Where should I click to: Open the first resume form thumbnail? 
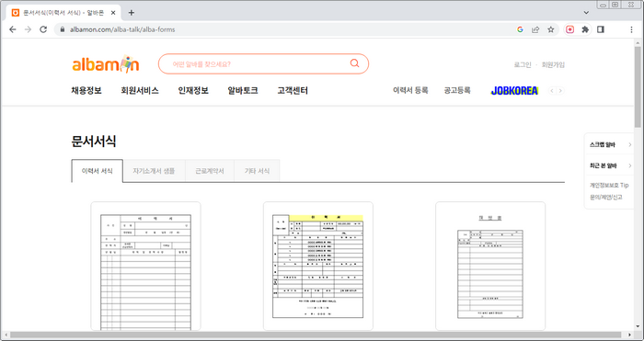click(x=145, y=266)
